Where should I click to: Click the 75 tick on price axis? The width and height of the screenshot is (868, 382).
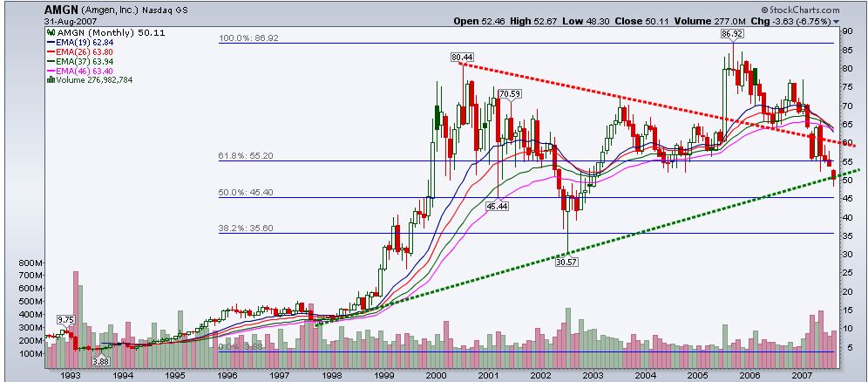point(847,87)
